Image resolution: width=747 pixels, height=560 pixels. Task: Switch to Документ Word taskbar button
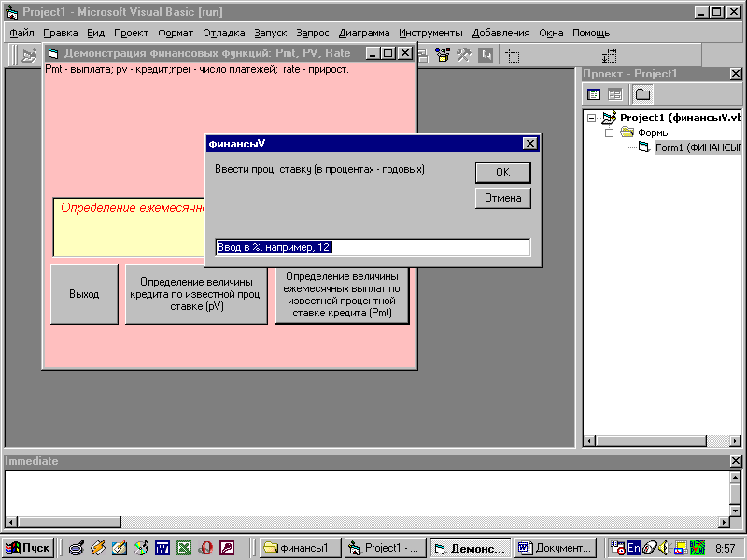pos(555,548)
